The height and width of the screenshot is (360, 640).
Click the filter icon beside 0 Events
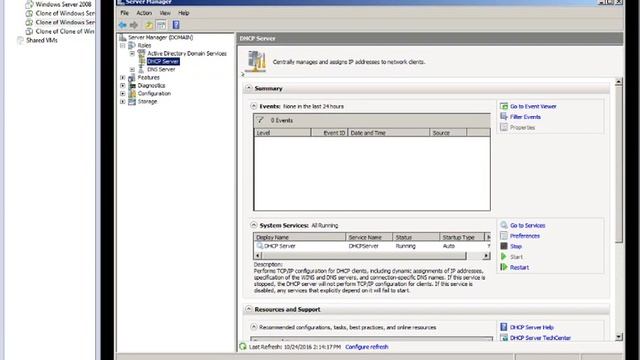point(260,120)
